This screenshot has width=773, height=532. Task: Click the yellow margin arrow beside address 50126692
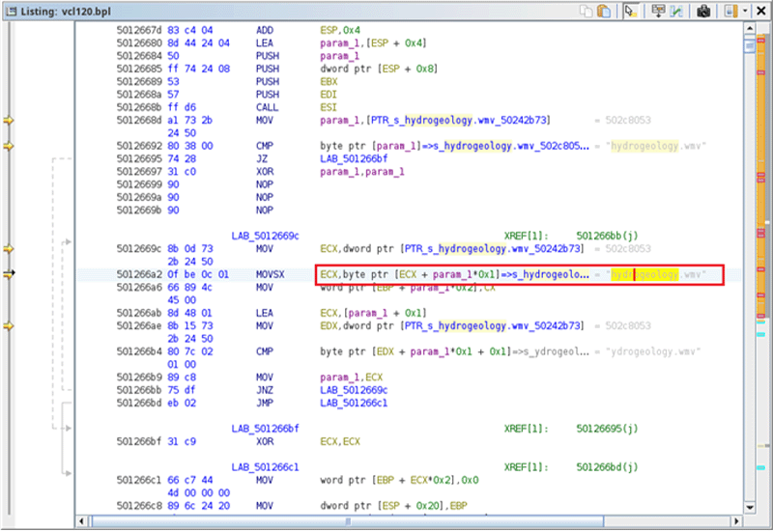coord(9,146)
